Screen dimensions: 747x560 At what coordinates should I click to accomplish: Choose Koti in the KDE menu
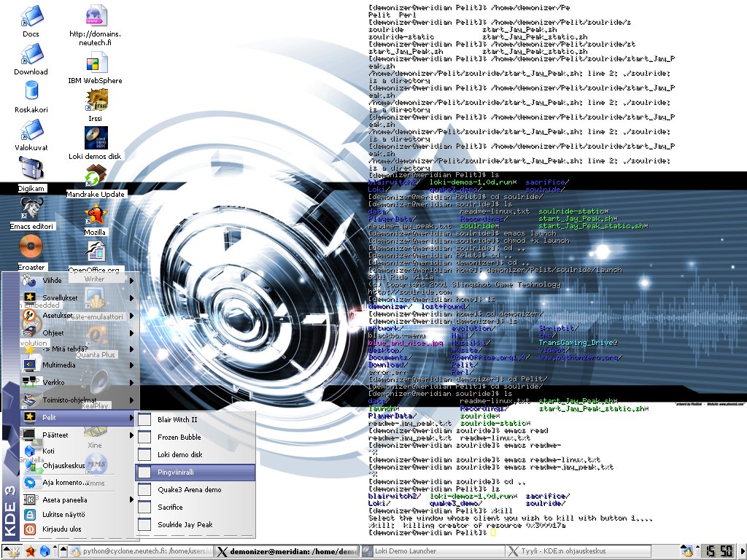tap(77, 451)
